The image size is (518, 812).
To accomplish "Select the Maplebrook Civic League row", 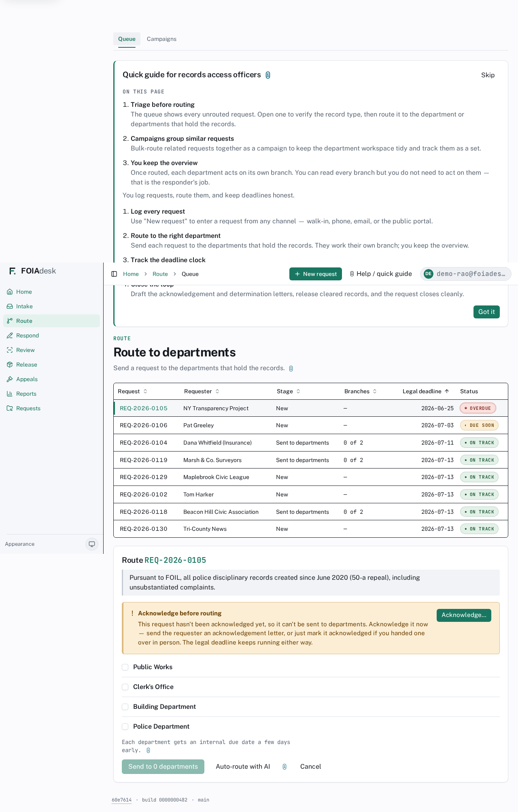I will click(x=310, y=477).
